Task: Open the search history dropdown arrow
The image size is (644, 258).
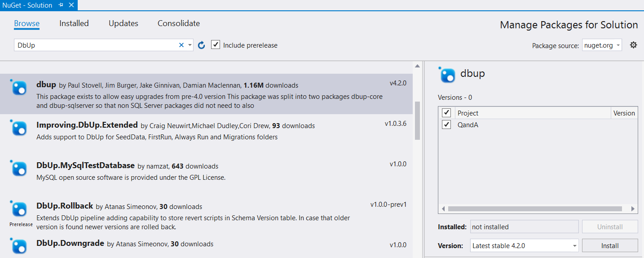Action: (x=190, y=45)
